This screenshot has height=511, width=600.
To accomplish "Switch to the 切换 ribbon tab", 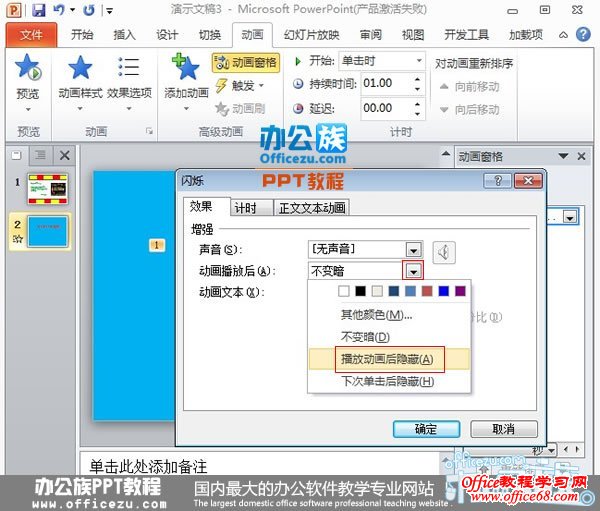I will coord(209,35).
